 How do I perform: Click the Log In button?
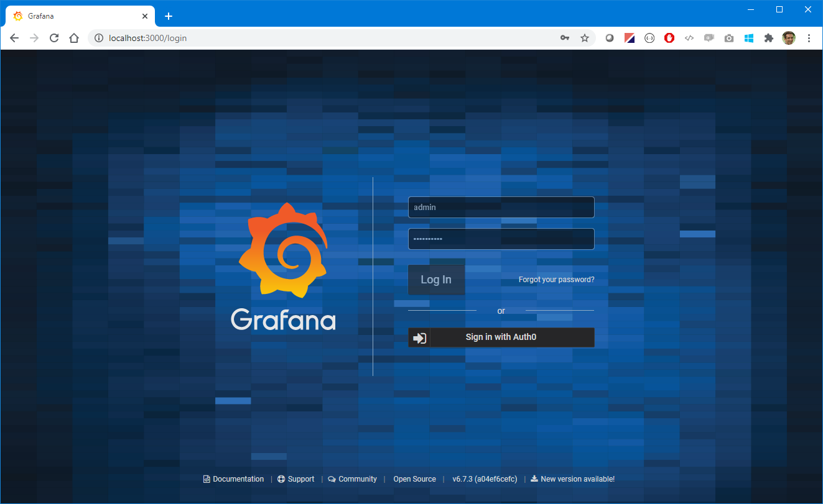coord(436,280)
